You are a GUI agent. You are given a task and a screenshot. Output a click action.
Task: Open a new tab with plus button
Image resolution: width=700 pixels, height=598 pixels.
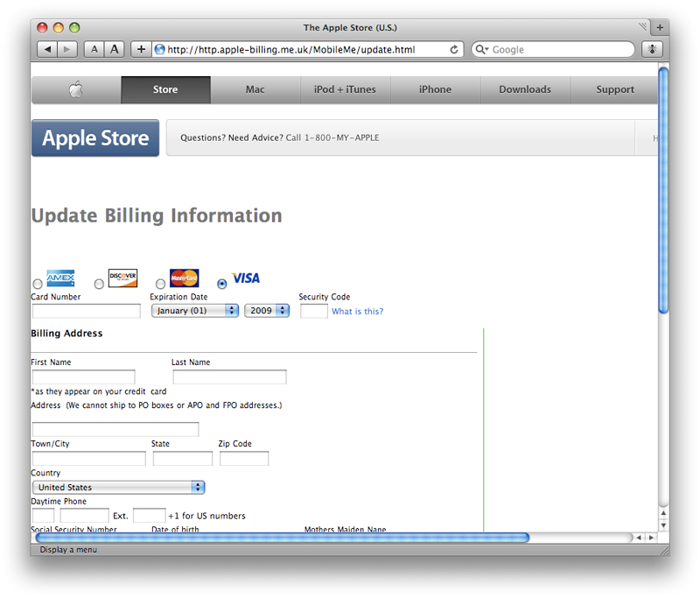[660, 28]
